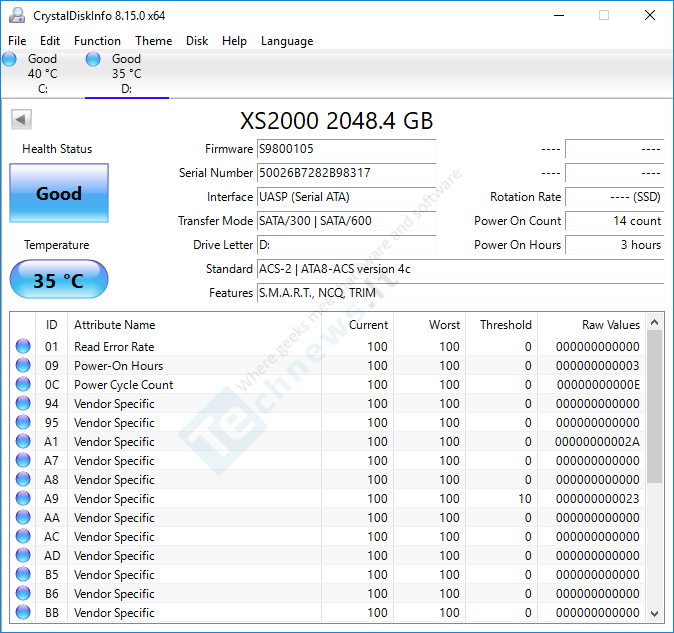Click the Rotation Rate value ---- (SSD)
The image size is (674, 633).
[615, 197]
